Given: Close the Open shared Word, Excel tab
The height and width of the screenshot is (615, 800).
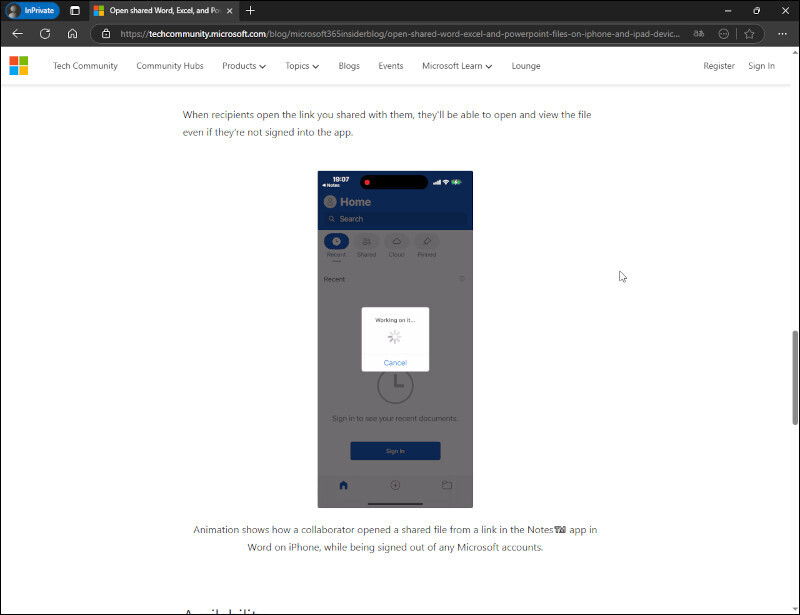Looking at the screenshot, I should [230, 10].
